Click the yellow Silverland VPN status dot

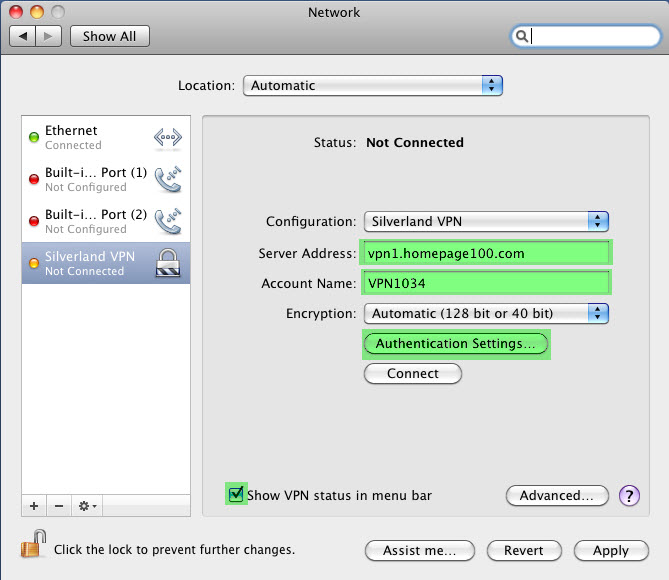pyautogui.click(x=34, y=263)
